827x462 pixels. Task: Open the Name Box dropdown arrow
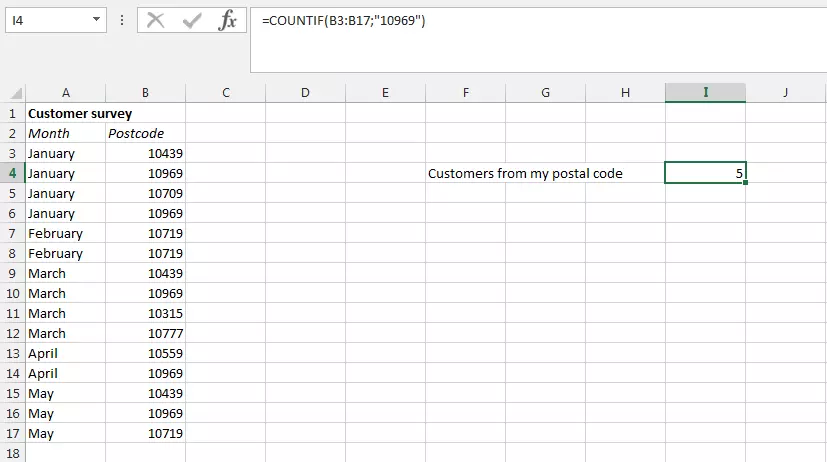[96, 20]
